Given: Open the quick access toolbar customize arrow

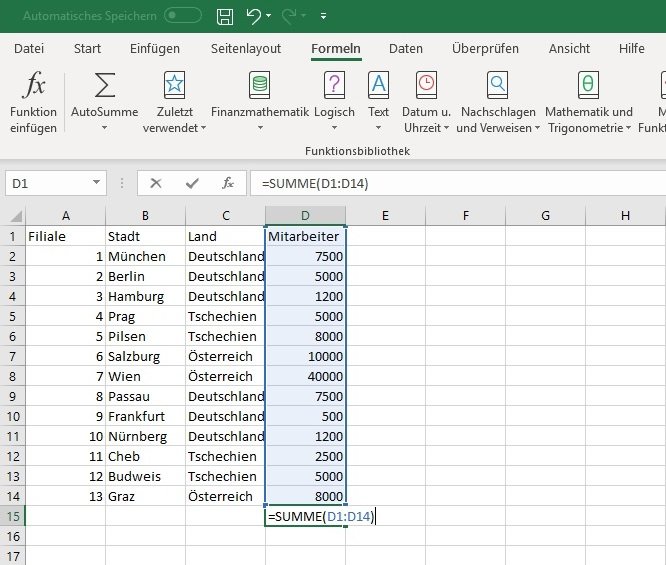Looking at the screenshot, I should [323, 17].
